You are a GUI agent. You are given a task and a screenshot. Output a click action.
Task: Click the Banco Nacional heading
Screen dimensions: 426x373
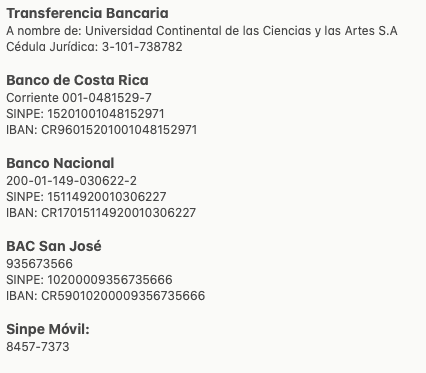coord(60,163)
